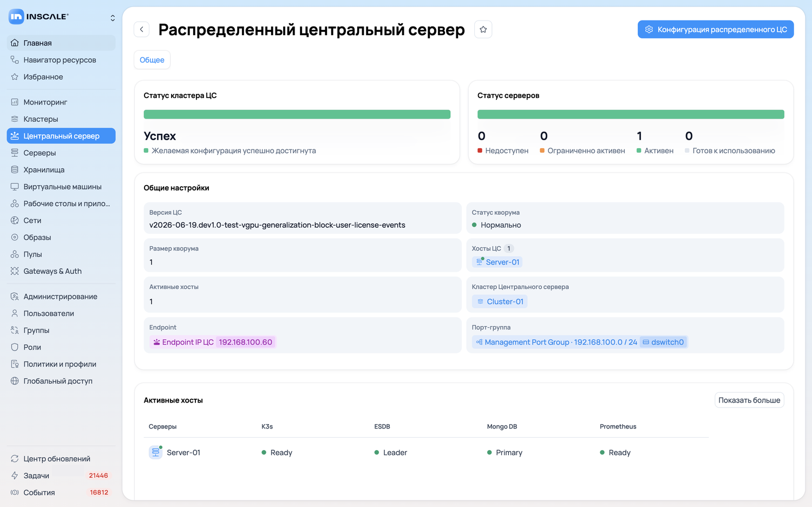Click the Рабочие столы и приложения icon
The image size is (812, 507).
coord(15,203)
